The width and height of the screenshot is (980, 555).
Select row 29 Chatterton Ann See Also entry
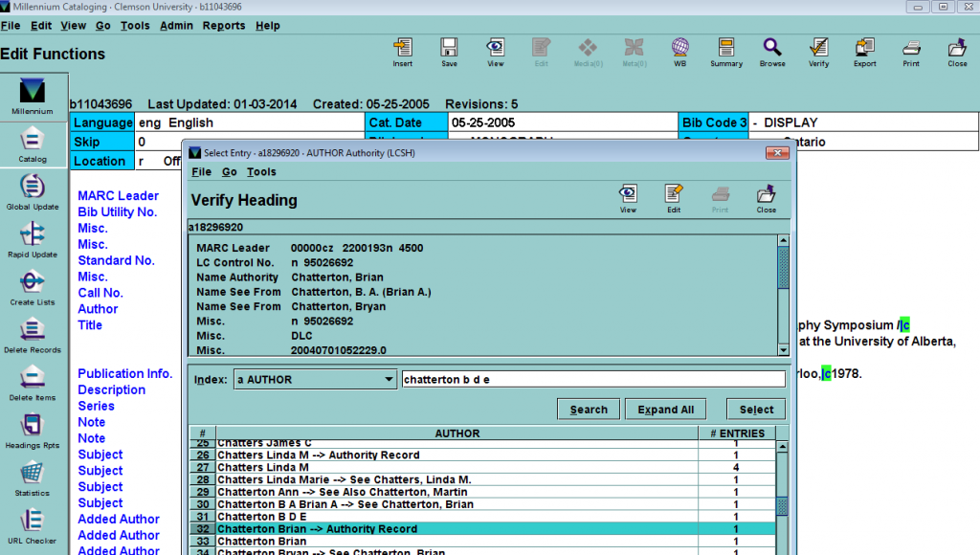[482, 492]
